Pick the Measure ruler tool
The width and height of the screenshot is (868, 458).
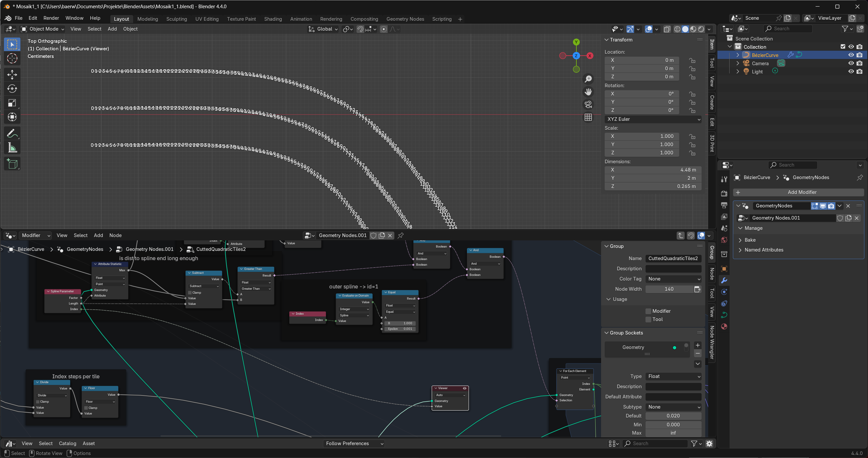12,148
